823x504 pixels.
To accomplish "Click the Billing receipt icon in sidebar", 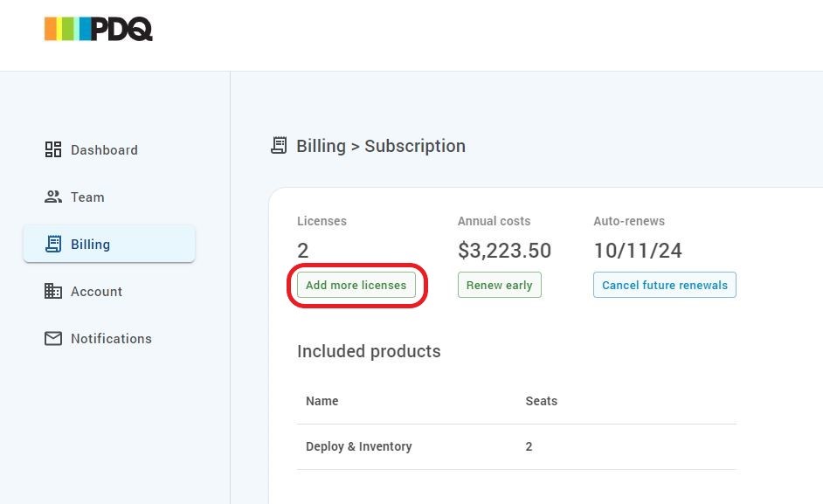I will pyautogui.click(x=53, y=244).
